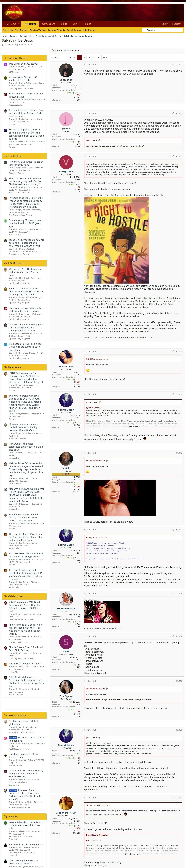186x868 pixels.
Task: Open Fire Squad's avatar
Action: 66,687
